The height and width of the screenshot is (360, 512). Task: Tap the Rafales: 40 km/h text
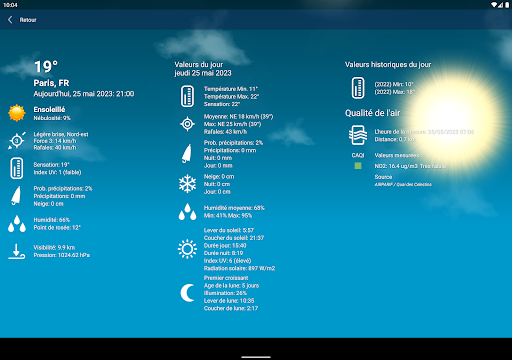[x=55, y=148]
